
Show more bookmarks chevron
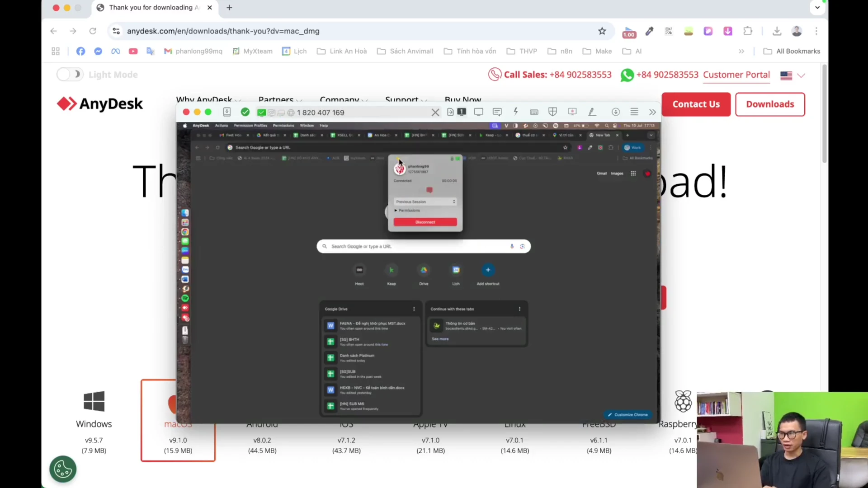741,52
